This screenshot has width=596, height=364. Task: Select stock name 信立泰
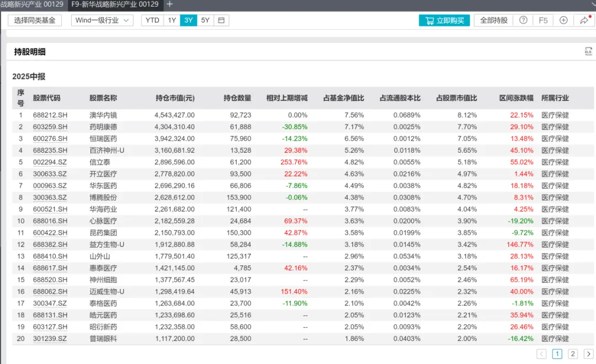point(99,162)
